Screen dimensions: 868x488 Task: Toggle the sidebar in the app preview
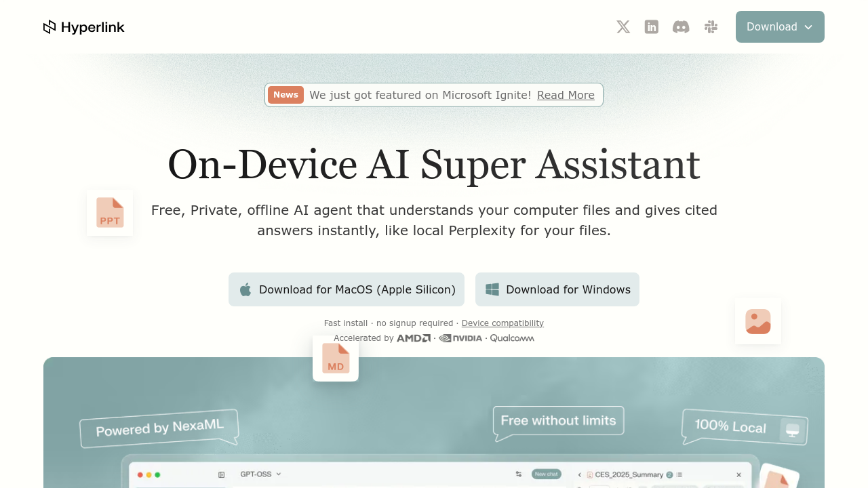point(221,474)
